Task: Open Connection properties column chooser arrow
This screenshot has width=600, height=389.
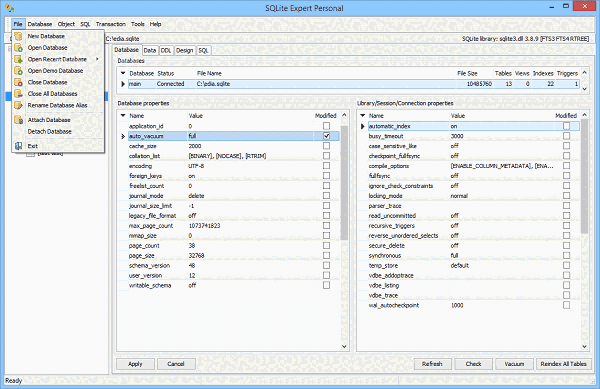Action: coord(362,115)
